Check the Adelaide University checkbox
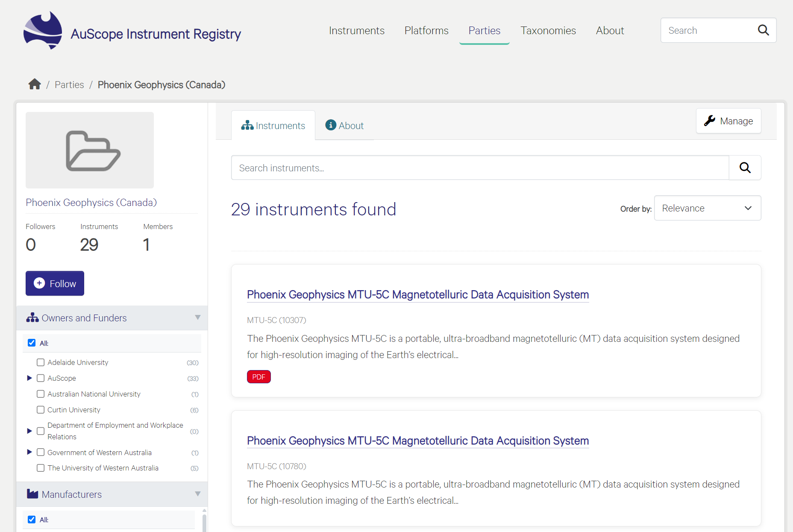 pyautogui.click(x=41, y=362)
